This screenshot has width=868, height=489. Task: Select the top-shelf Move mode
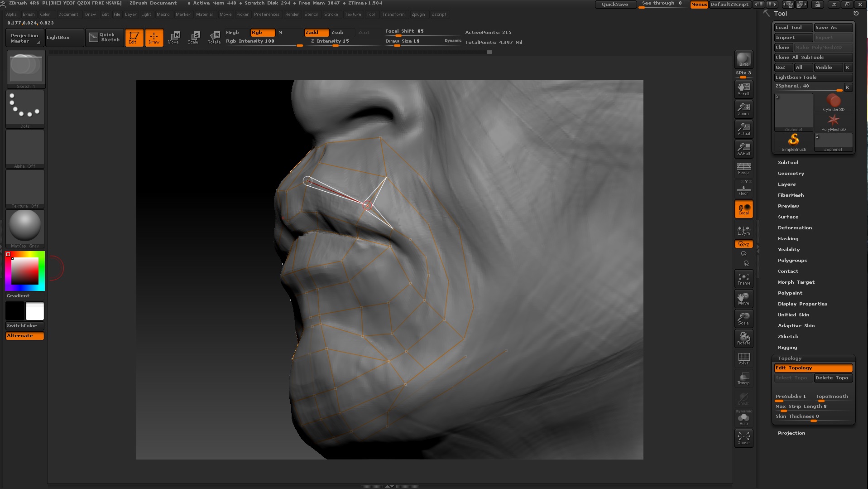click(174, 38)
